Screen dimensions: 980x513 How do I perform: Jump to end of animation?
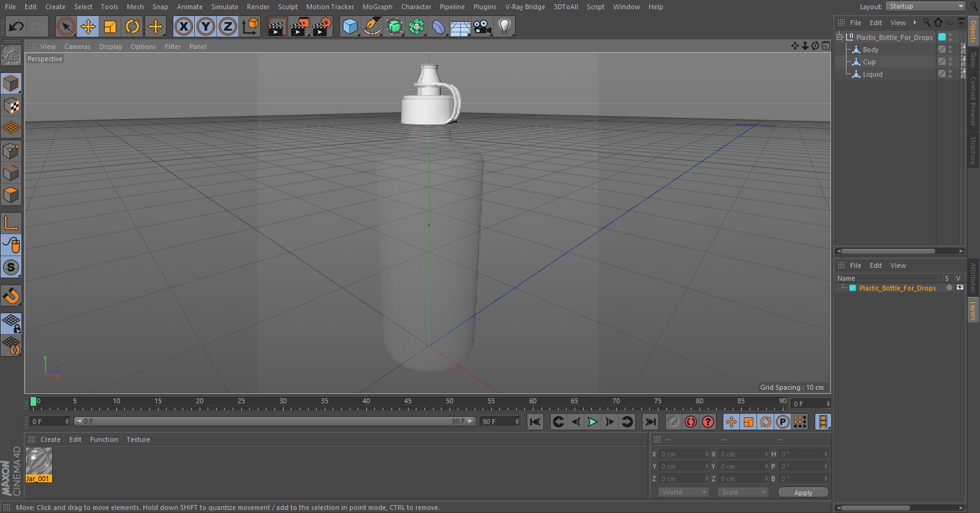point(650,422)
